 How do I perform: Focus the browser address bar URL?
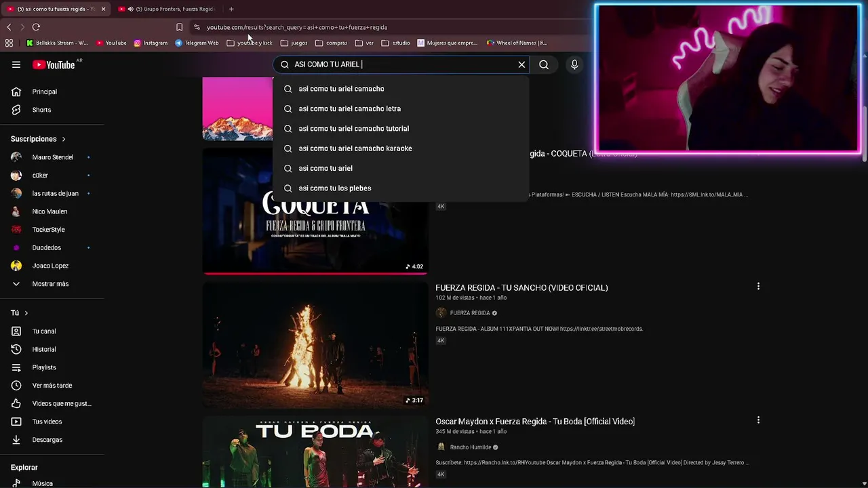(296, 27)
